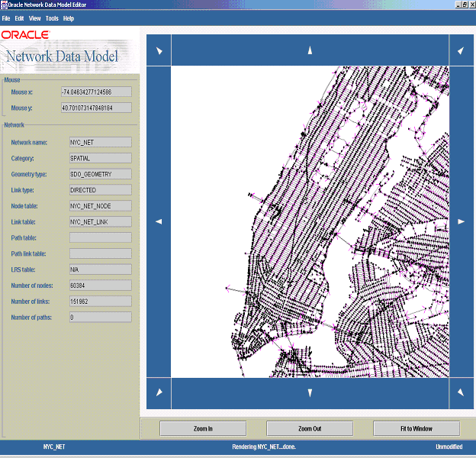
Task: Open the View menu
Action: [x=35, y=18]
